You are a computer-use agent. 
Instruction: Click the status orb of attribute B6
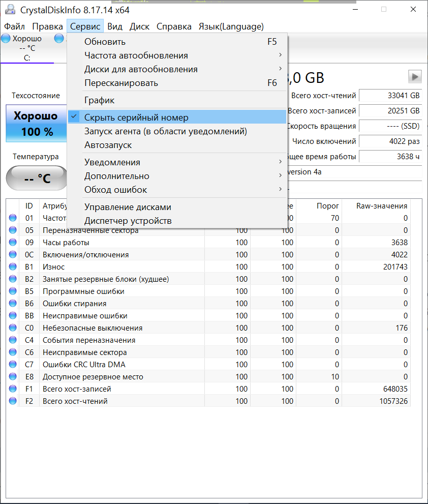[x=13, y=304]
